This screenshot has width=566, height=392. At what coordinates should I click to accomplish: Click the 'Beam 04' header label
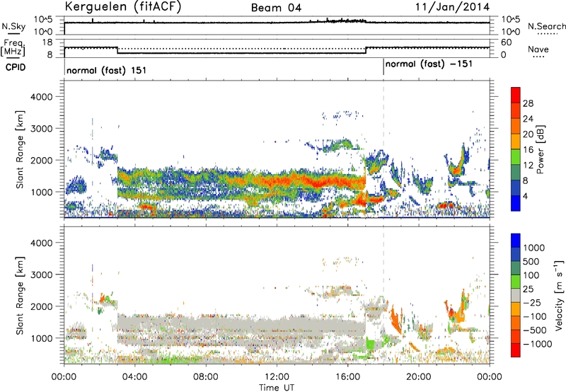276,8
